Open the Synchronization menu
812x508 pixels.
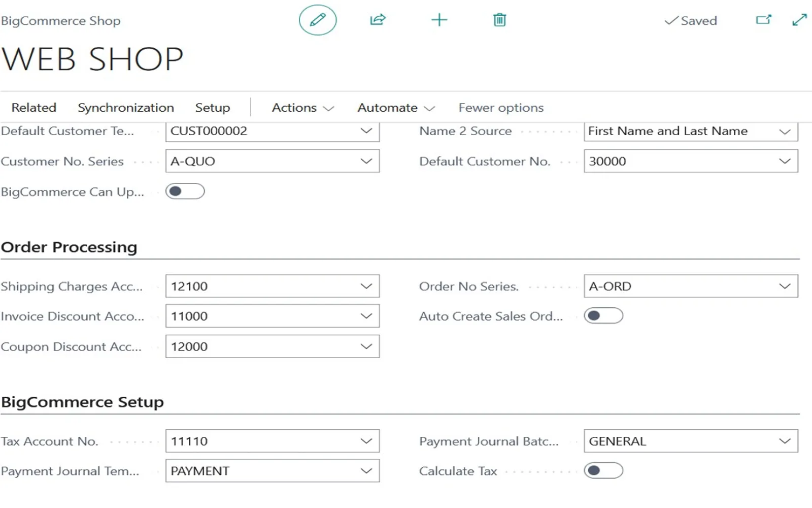pyautogui.click(x=126, y=108)
